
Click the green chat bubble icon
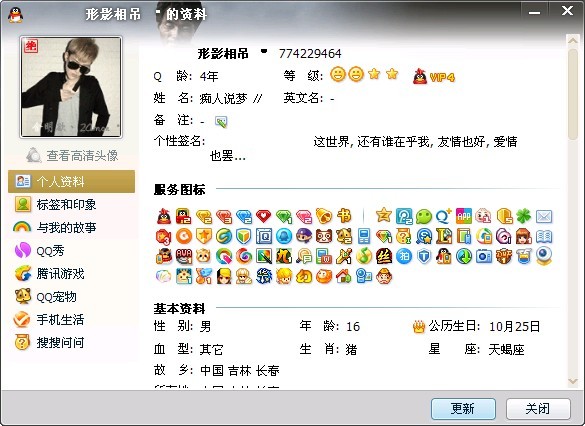(424, 216)
